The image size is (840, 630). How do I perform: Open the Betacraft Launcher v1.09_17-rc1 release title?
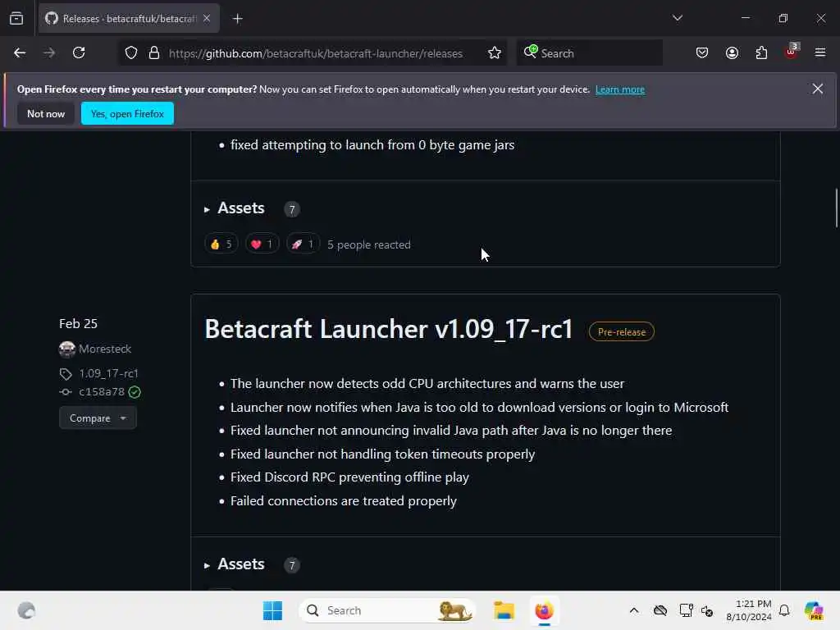click(388, 329)
